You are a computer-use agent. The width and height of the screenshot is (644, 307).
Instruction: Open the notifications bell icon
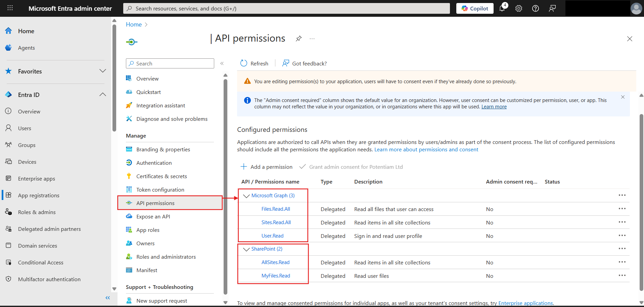[502, 8]
